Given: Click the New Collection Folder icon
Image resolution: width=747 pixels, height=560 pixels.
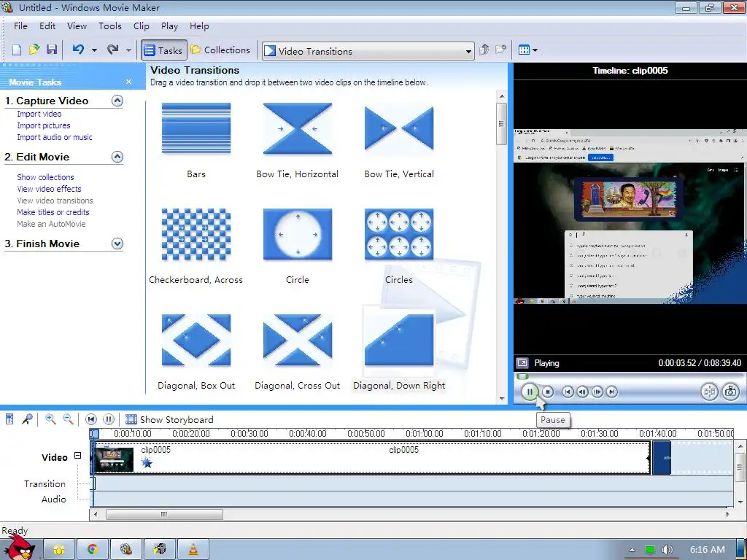Looking at the screenshot, I should click(500, 50).
